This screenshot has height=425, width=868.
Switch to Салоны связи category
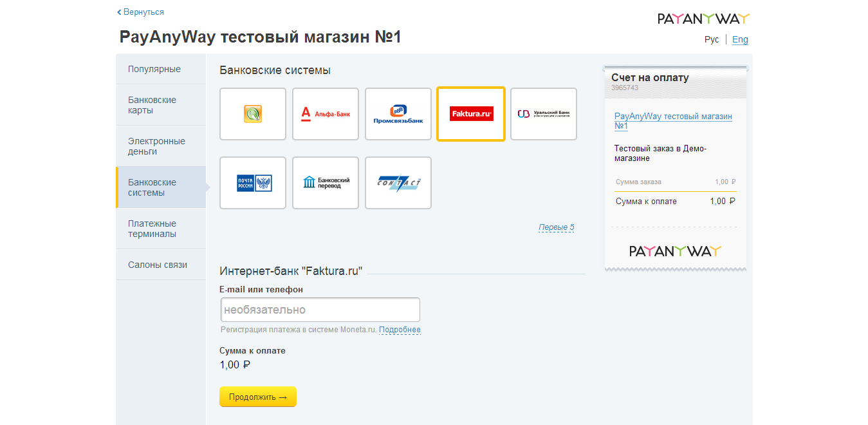(161, 265)
